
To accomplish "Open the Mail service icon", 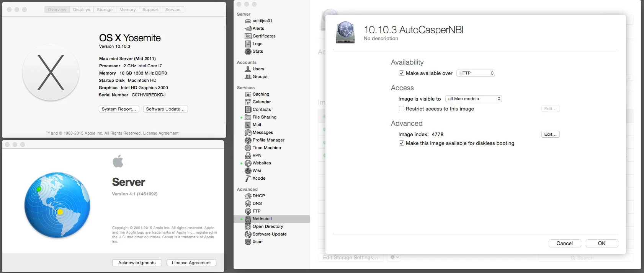I will tap(248, 125).
